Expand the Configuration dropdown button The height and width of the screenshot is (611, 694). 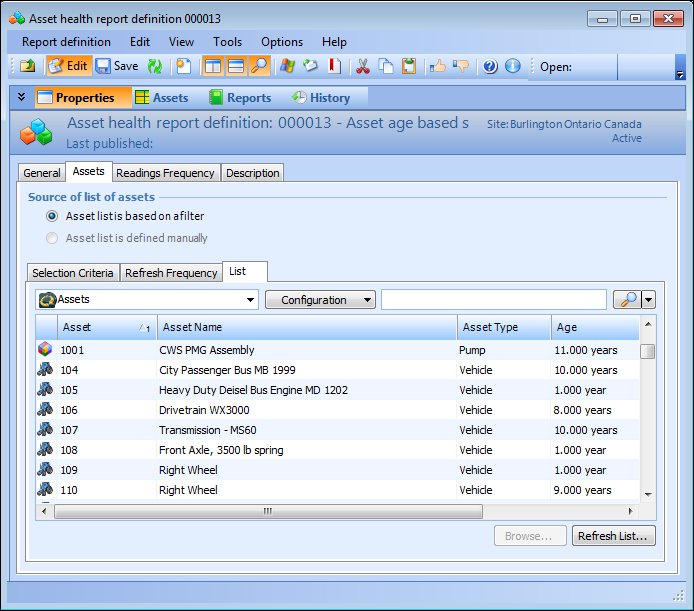tap(320, 300)
